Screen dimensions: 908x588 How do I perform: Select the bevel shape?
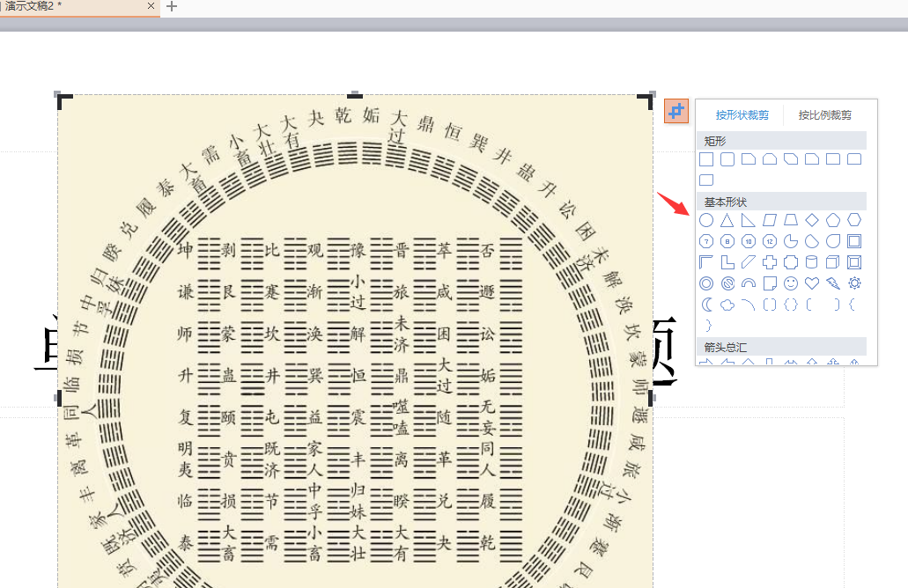click(854, 262)
